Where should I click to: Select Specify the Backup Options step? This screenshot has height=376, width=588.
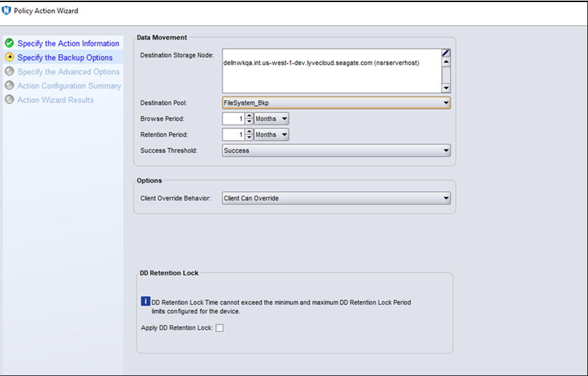click(65, 57)
